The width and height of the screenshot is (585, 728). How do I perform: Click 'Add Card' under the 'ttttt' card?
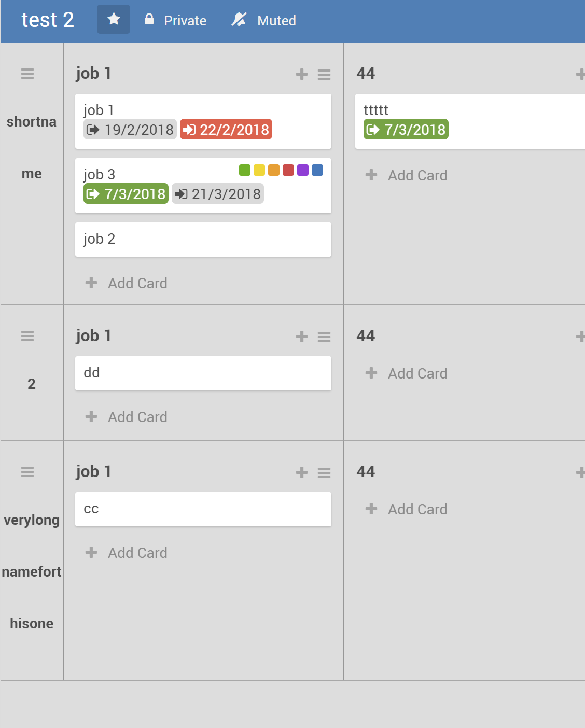click(406, 175)
